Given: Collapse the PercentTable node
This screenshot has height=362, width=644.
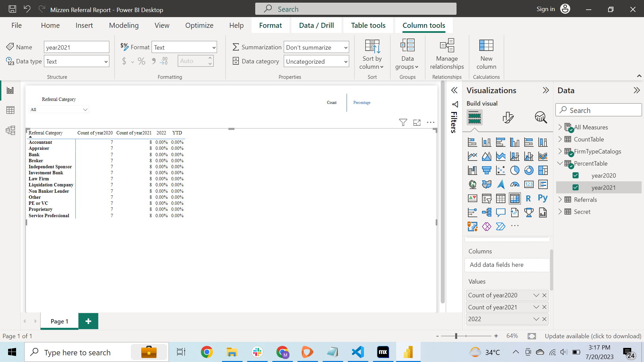Looking at the screenshot, I should click(x=560, y=163).
